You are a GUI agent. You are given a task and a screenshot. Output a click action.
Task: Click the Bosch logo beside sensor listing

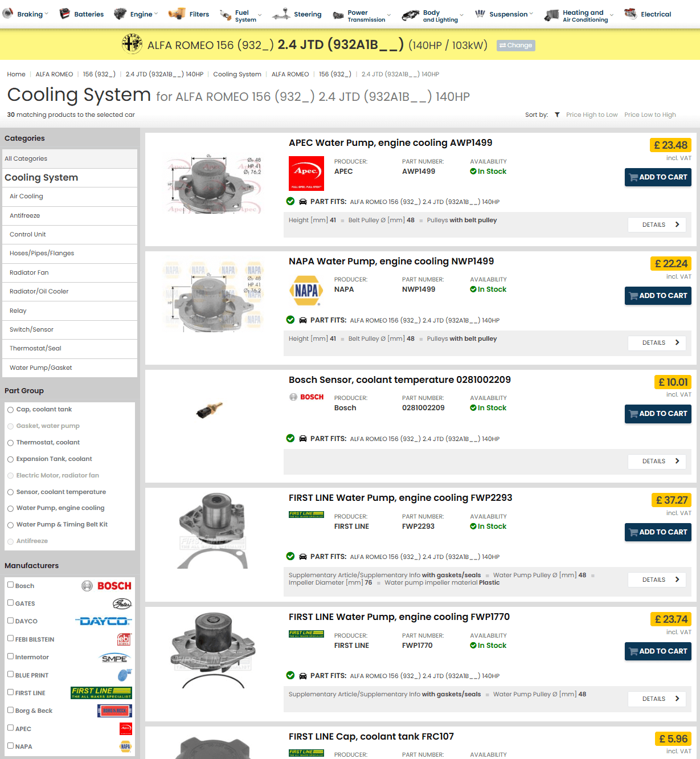pyautogui.click(x=306, y=397)
